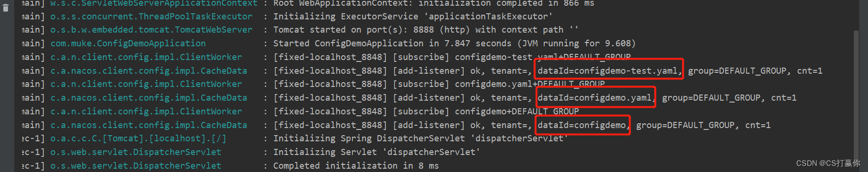Click the o.a.c.c.C.[Tomcat].[localhost].[/] logger name
This screenshot has height=172, width=868.
point(139,138)
